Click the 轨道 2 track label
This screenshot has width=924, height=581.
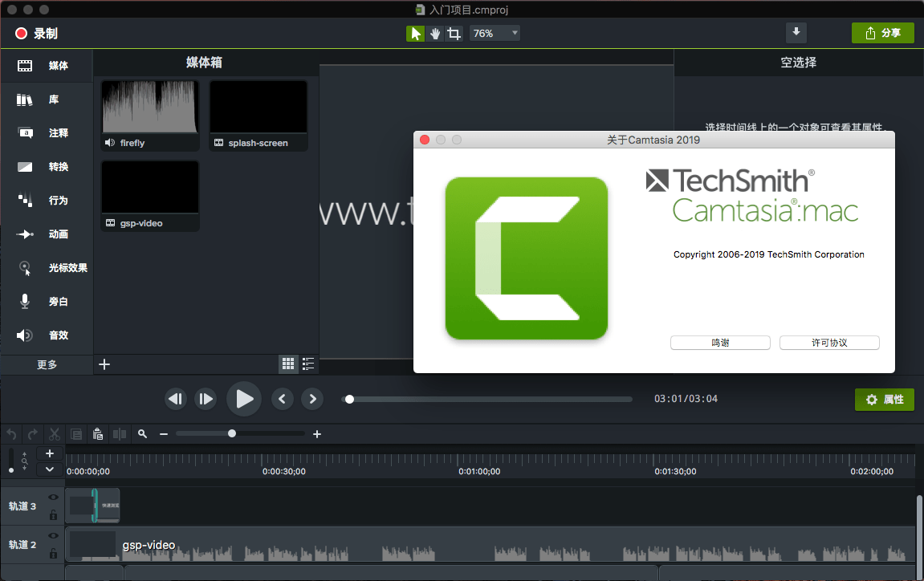(22, 544)
